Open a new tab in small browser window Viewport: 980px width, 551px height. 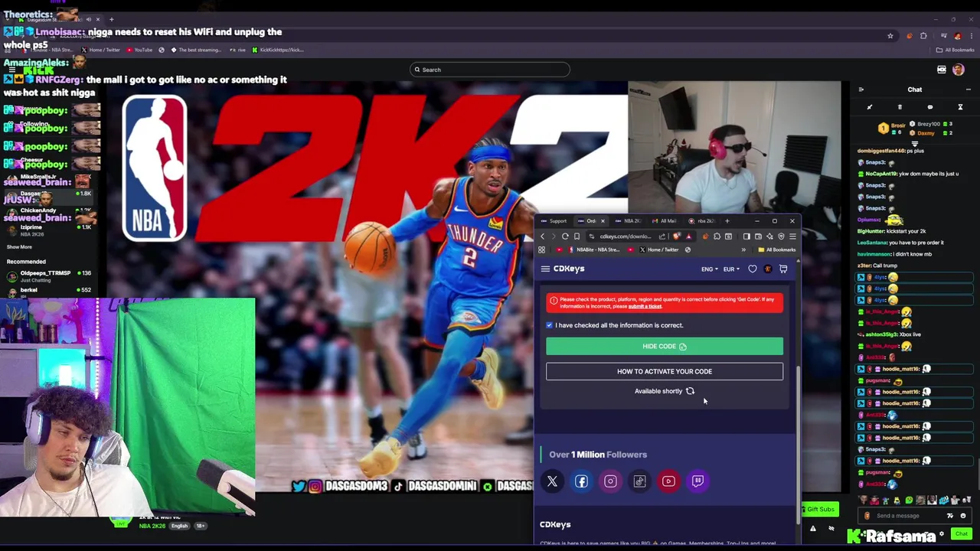click(x=727, y=221)
